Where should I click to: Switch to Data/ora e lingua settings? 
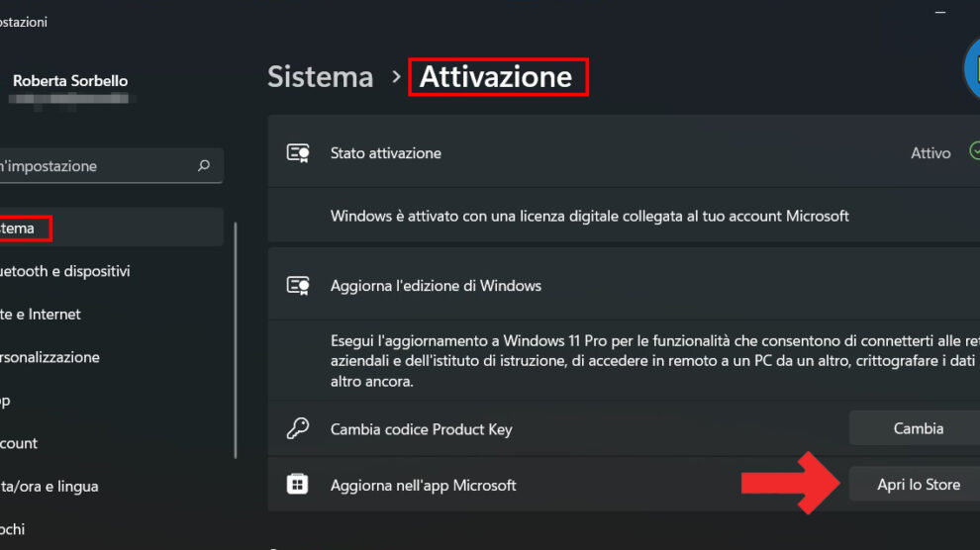[49, 487]
